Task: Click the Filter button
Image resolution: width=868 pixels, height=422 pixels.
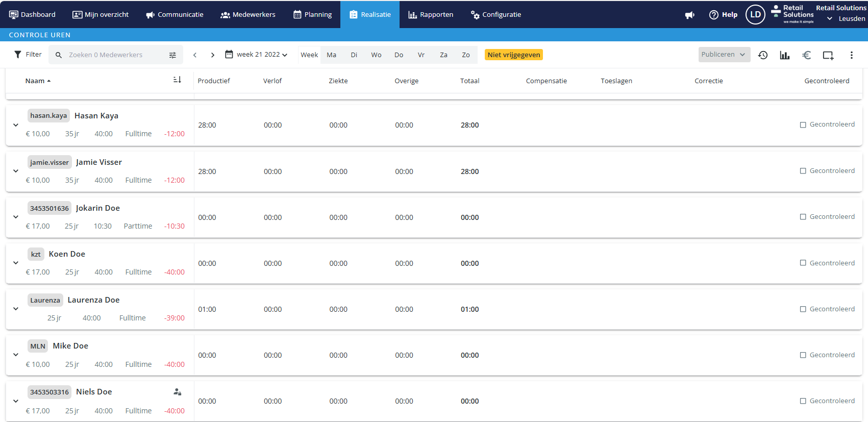Action: [28, 55]
